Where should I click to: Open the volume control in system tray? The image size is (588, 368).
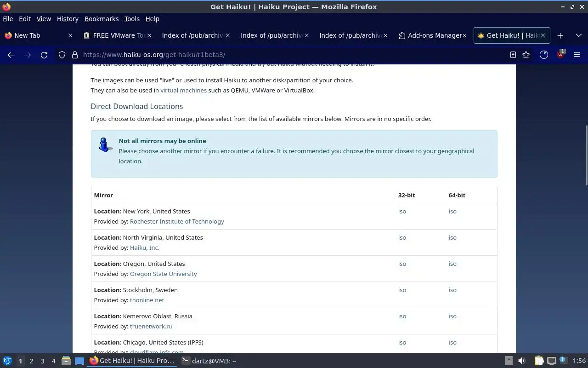[521, 361]
